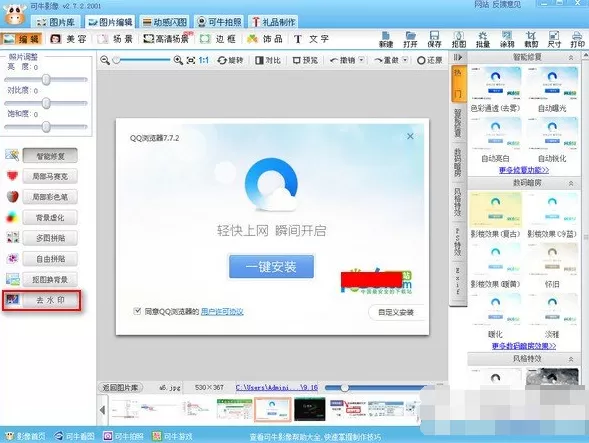Screen dimensions: 589x443
Task: Apply the 影楼效果(复古) effect thumbnail
Action: pyautogui.click(x=495, y=210)
